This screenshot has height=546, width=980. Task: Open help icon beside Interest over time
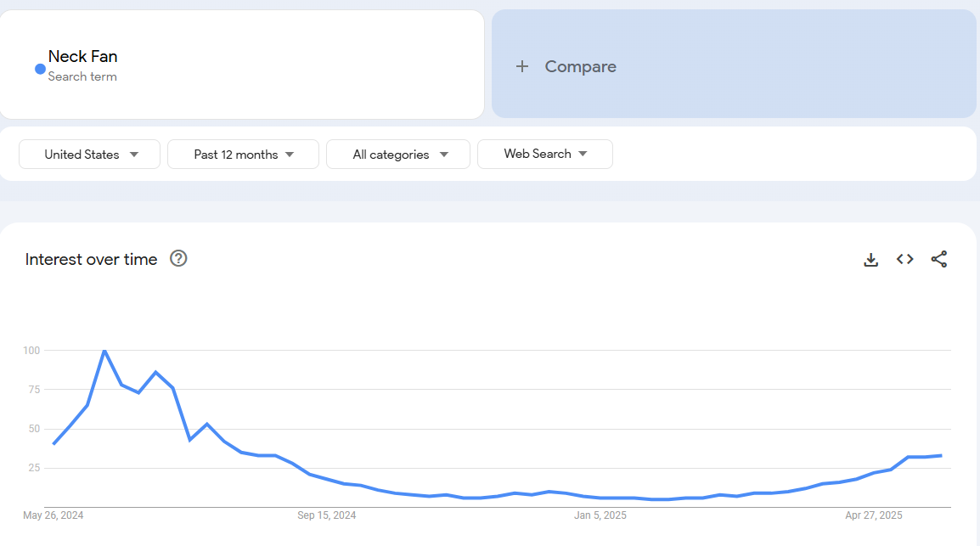click(x=178, y=259)
